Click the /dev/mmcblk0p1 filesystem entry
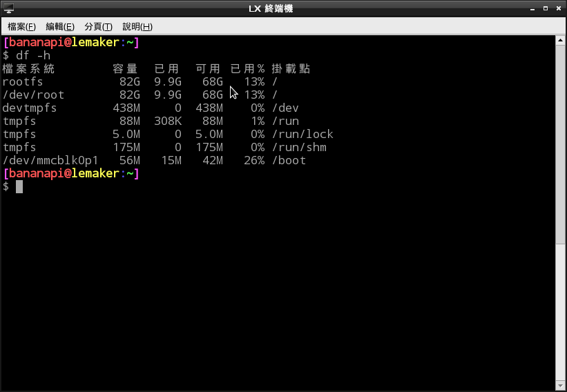This screenshot has width=567, height=392. pyautogui.click(x=50, y=160)
